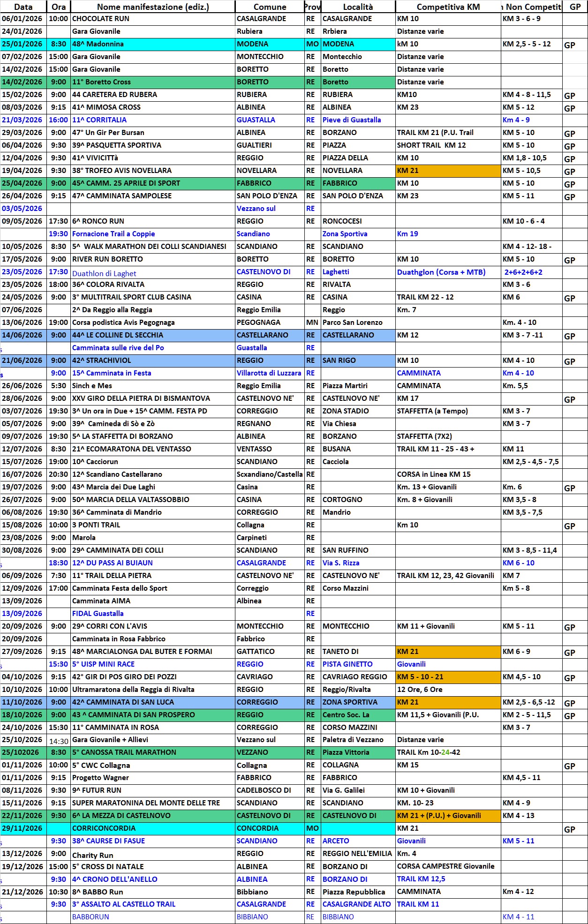Click the 'Pieve di Guastalla' locality cell
Viewport: 588px width, 924px height.
pos(358,120)
